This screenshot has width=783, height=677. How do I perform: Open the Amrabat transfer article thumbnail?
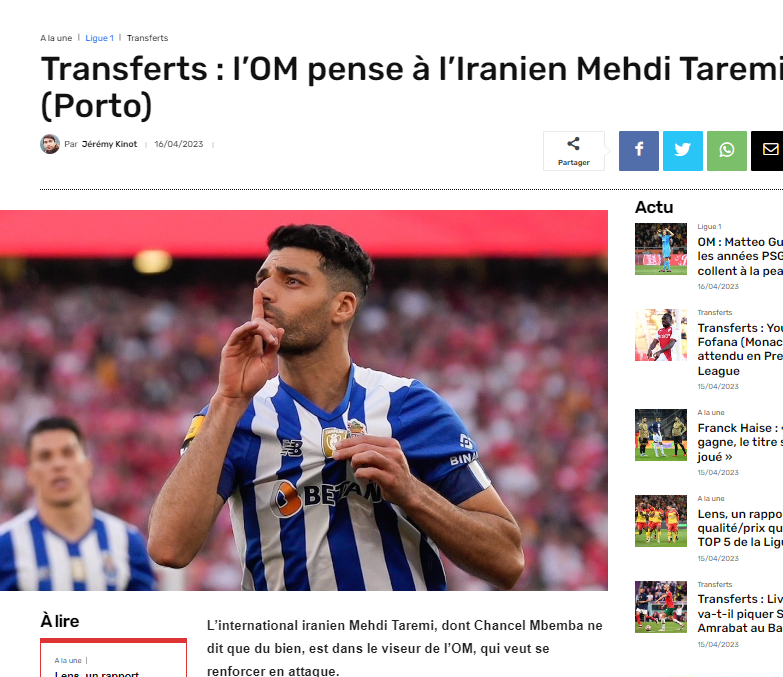[x=661, y=607]
